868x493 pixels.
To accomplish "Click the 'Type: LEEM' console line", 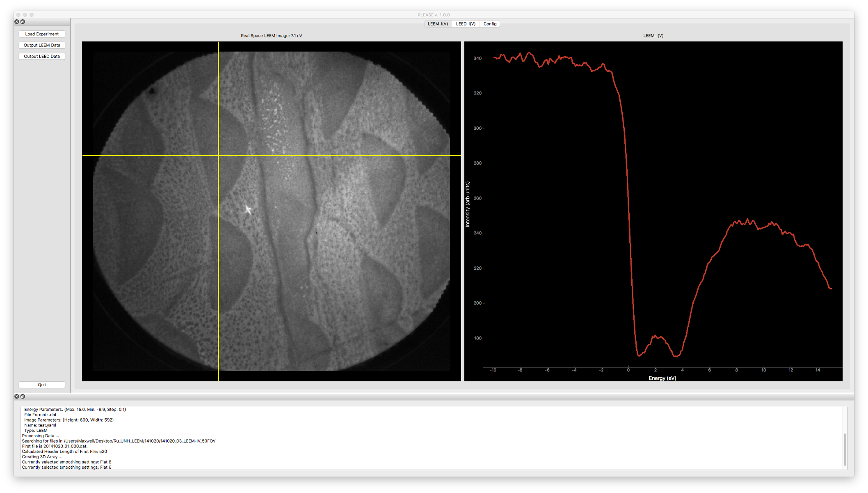I will click(x=36, y=431).
